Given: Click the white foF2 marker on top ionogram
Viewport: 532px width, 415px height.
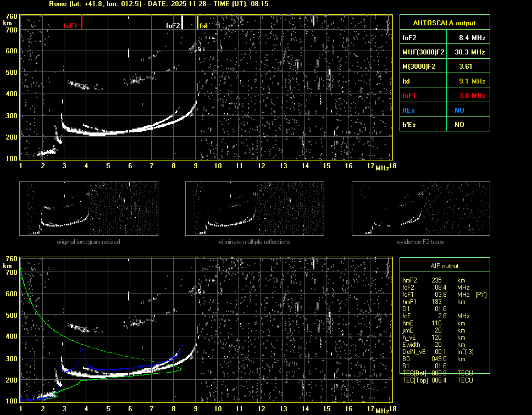Looking at the screenshot, I should pos(182,23).
